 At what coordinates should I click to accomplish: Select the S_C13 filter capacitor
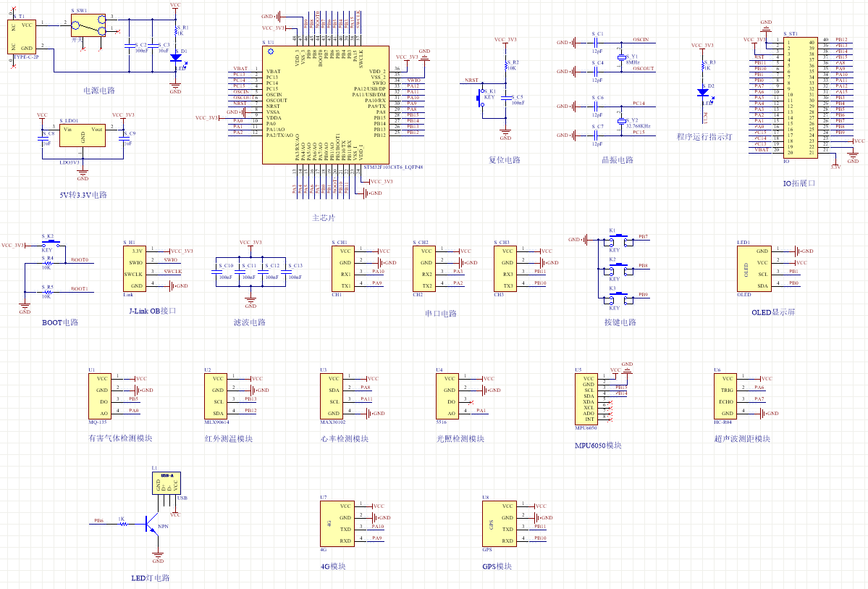click(286, 272)
